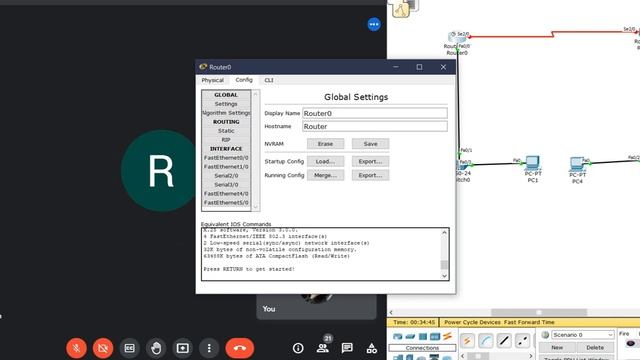The width and height of the screenshot is (640, 360).
Task: Select the Hubs device category icon
Action: (x=423, y=336)
